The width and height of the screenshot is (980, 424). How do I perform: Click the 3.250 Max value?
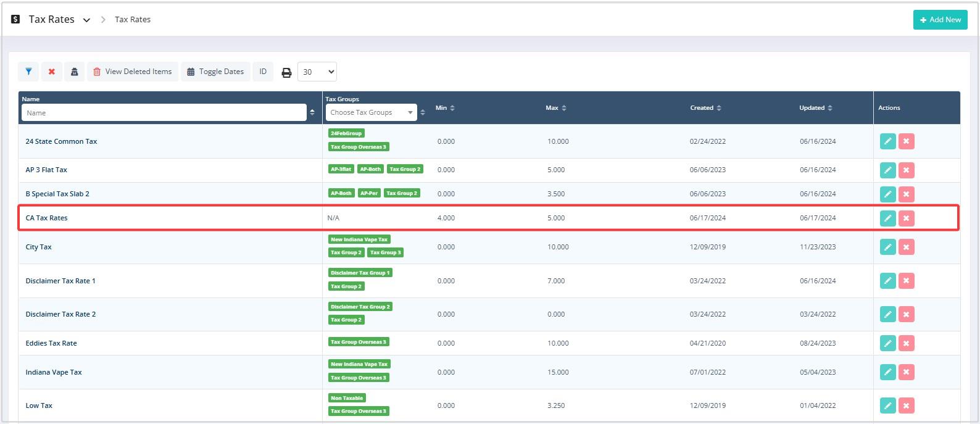pos(556,405)
